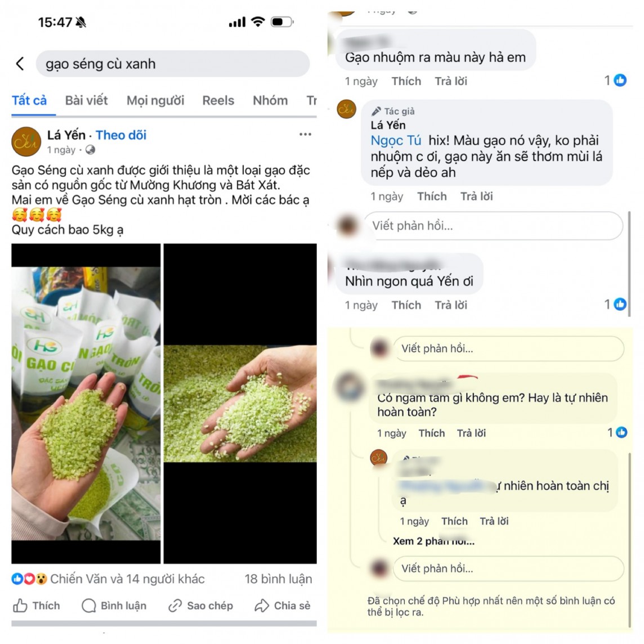Tap the back arrow beside search box
This screenshot has width=644, height=644.
pos(20,64)
